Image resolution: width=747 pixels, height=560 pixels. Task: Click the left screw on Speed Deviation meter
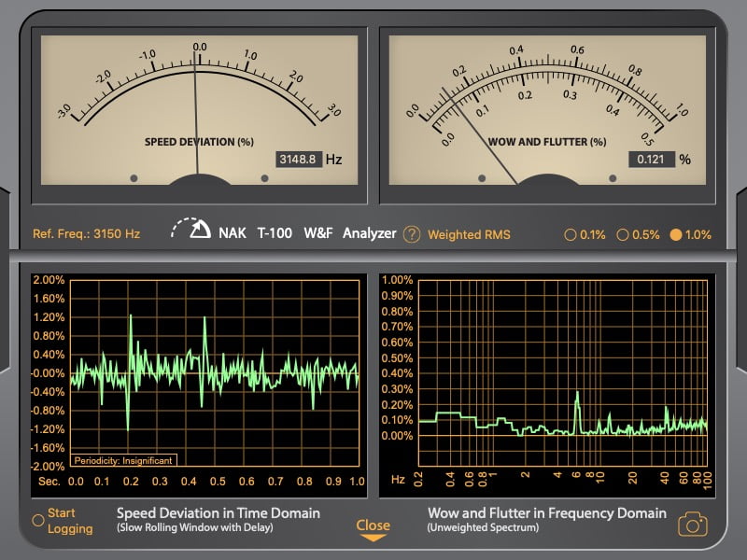tap(134, 177)
